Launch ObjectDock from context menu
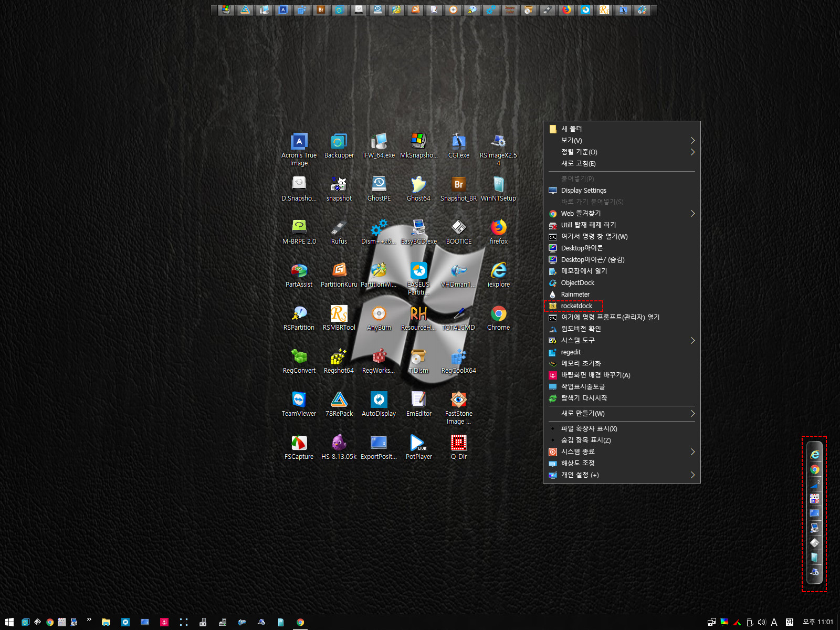Image resolution: width=840 pixels, height=630 pixels. coord(622,282)
